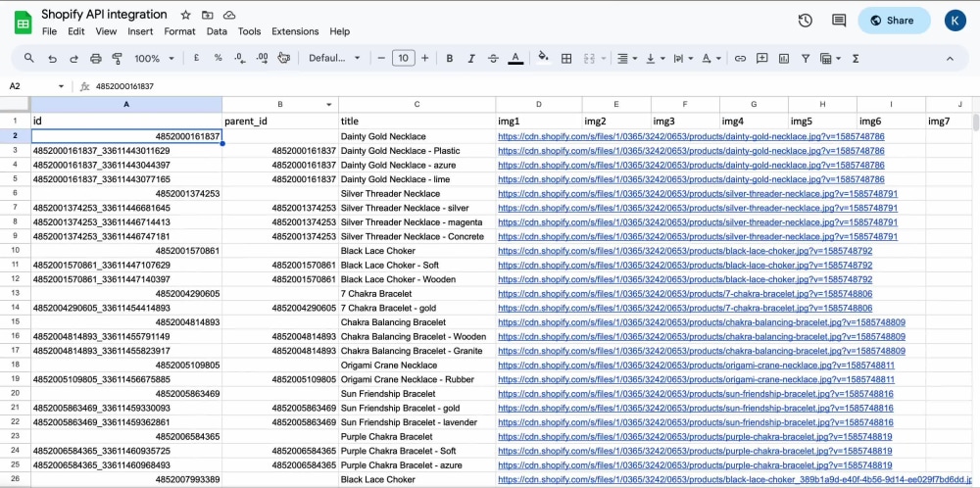
Task: Open the Edit menu
Action: 76,31
